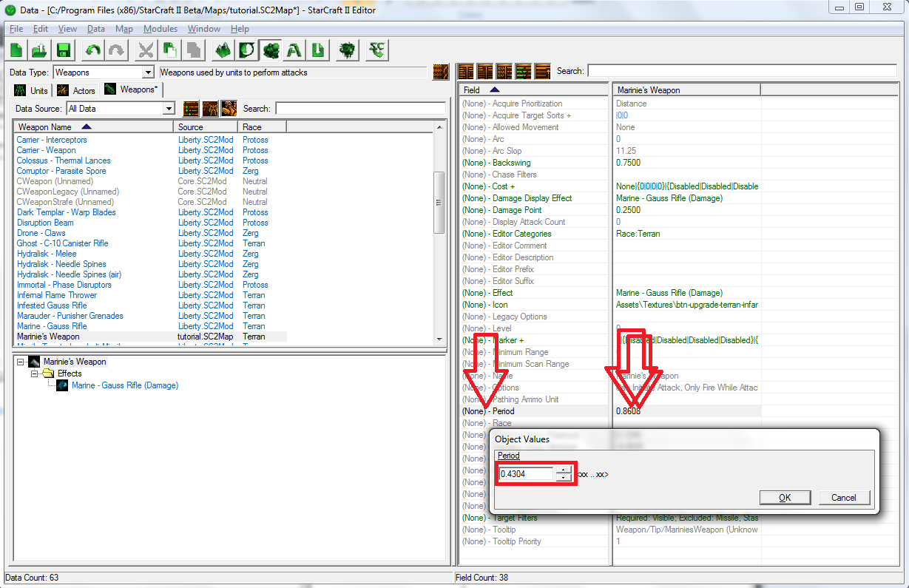Click the Marinie's Weapon column header
This screenshot has width=909, height=588.
pos(686,90)
